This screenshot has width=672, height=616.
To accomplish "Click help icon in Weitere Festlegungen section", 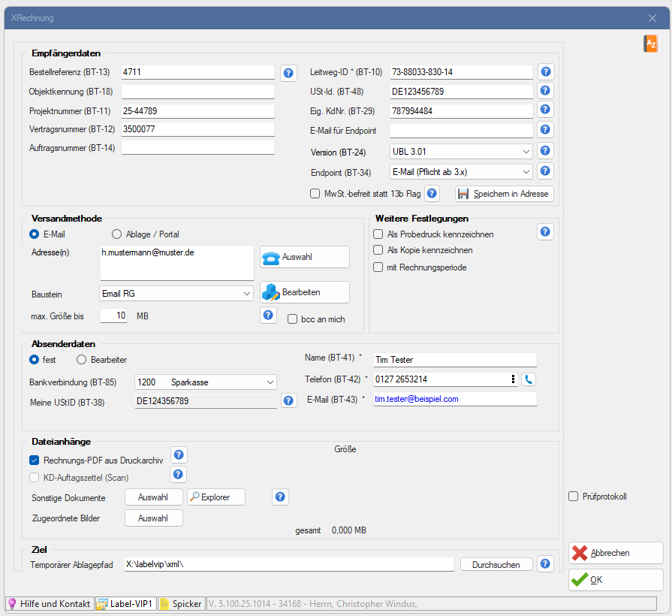I will pos(546,232).
